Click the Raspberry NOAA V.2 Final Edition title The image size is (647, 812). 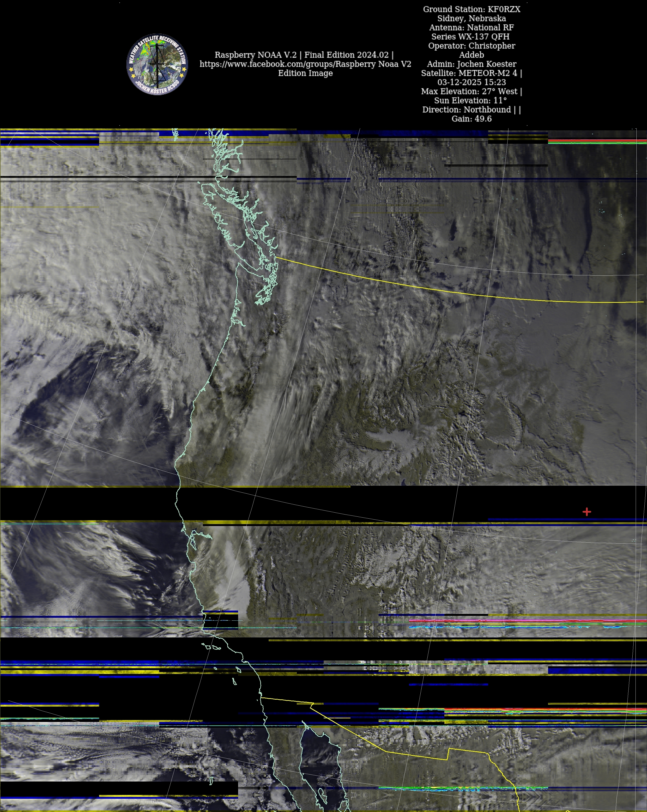click(304, 55)
